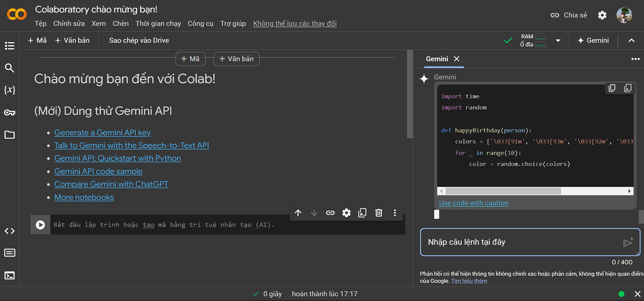The image size is (644, 301).
Task: Open the Chỉnh sửa menu
Action: [69, 24]
